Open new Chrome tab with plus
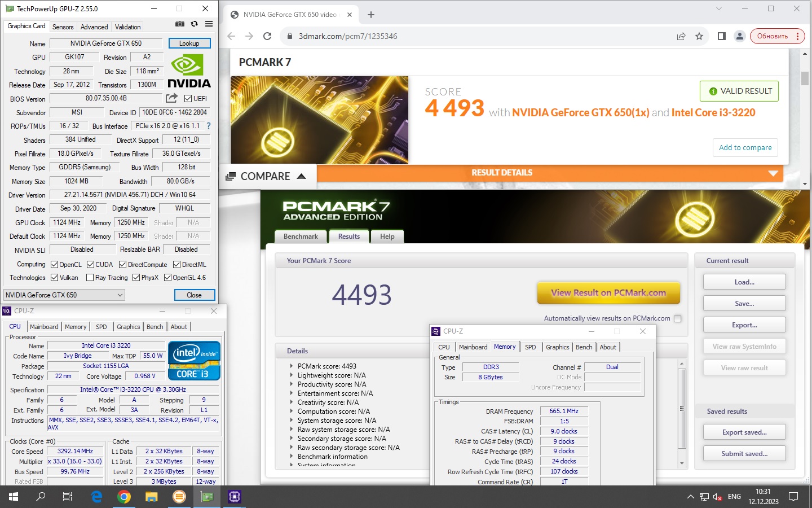812x508 pixels. pyautogui.click(x=370, y=15)
